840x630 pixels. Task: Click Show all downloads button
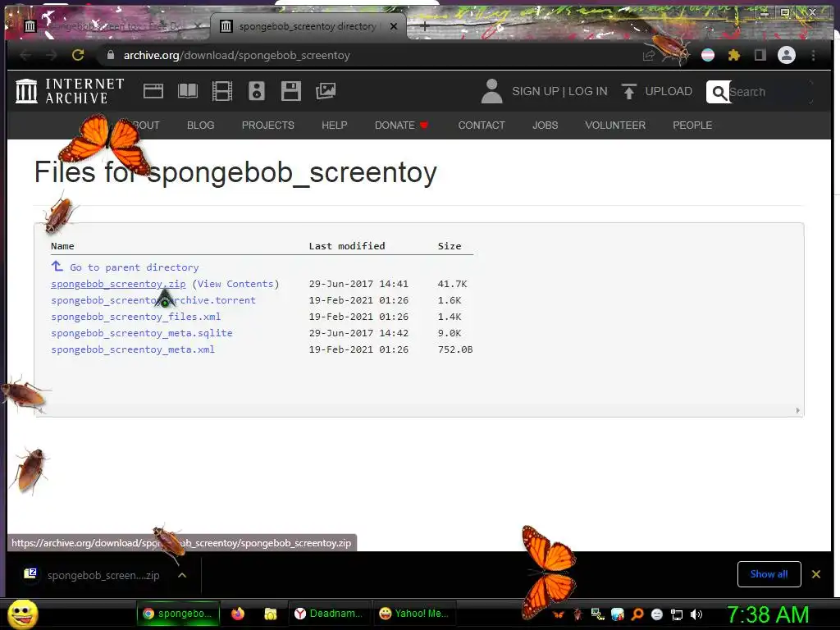(x=769, y=574)
